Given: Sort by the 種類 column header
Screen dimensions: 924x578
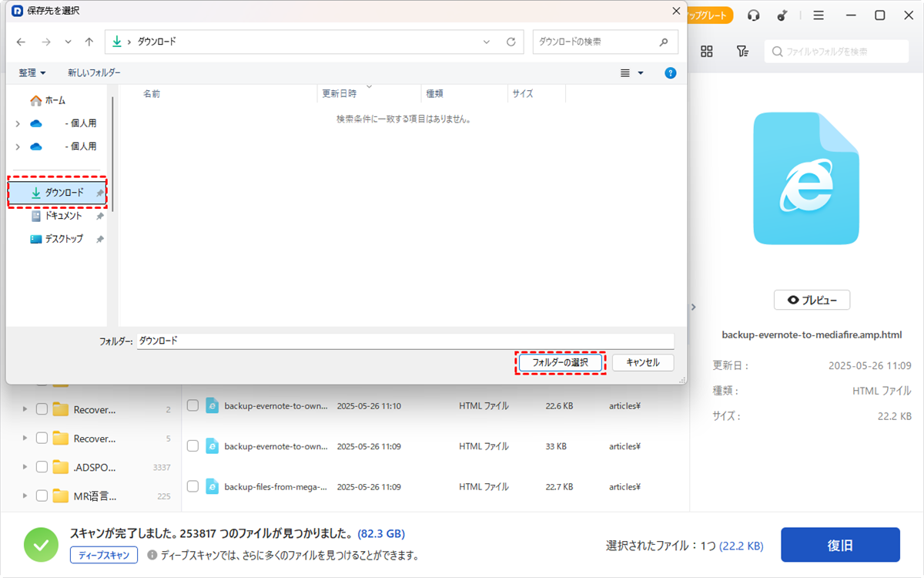Looking at the screenshot, I should click(434, 93).
